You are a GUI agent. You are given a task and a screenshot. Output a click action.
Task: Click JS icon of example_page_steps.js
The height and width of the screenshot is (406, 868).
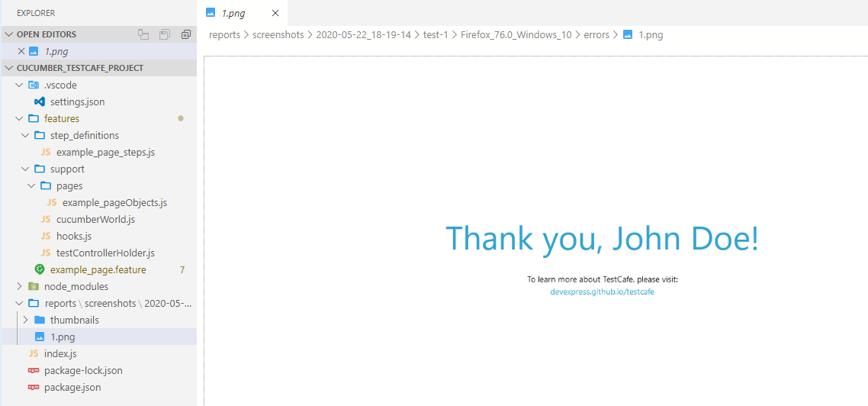pos(46,153)
